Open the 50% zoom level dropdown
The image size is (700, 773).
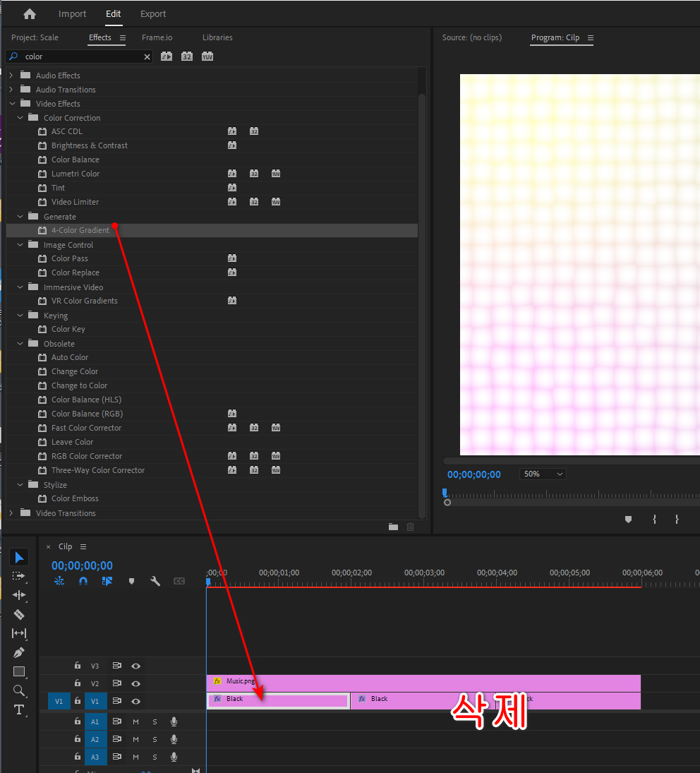[543, 474]
